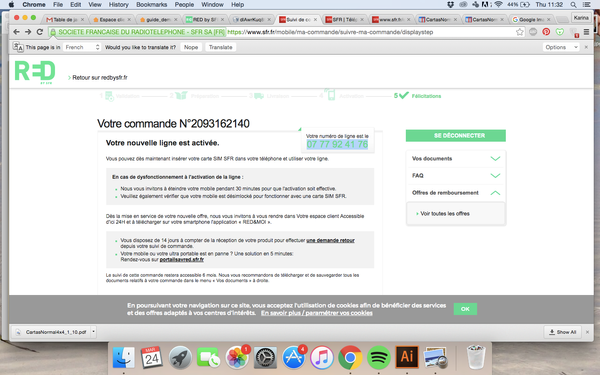This screenshot has height=375, width=600.
Task: Expand the FAQ section
Action: coord(456,176)
